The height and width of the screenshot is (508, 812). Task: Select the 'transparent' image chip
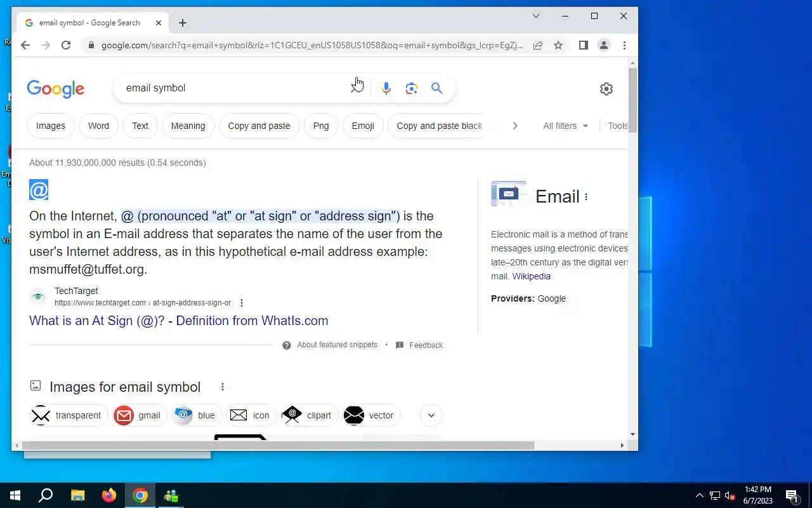tap(69, 415)
